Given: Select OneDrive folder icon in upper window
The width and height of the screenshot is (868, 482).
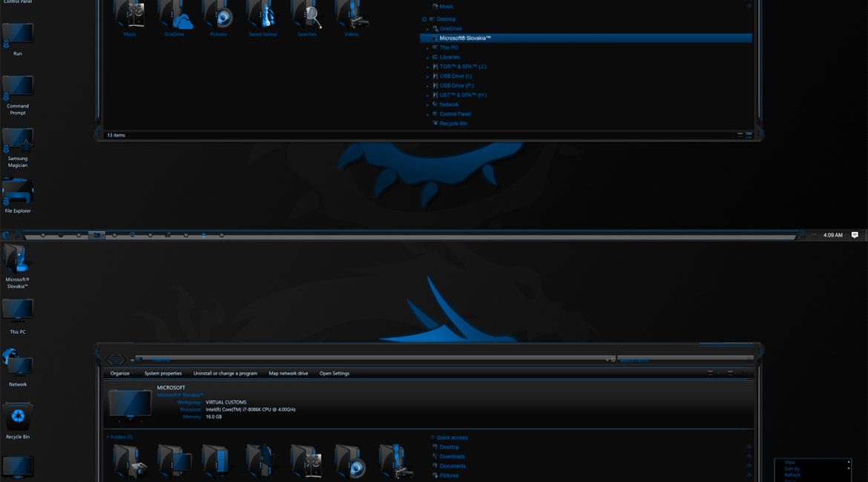Looking at the screenshot, I should (x=174, y=19).
